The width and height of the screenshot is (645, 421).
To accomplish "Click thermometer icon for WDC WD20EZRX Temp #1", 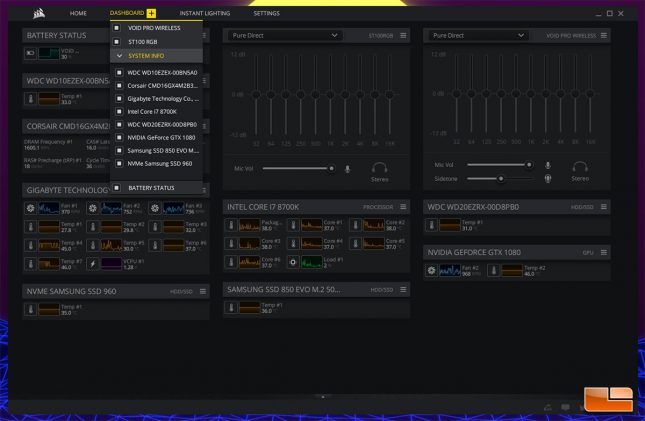I will 432,225.
